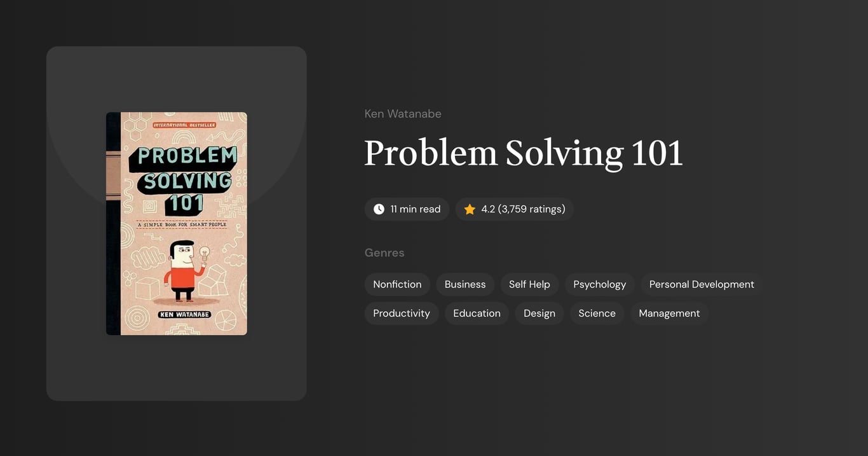The width and height of the screenshot is (868, 456).
Task: Select the Design genre tag
Action: 539,313
